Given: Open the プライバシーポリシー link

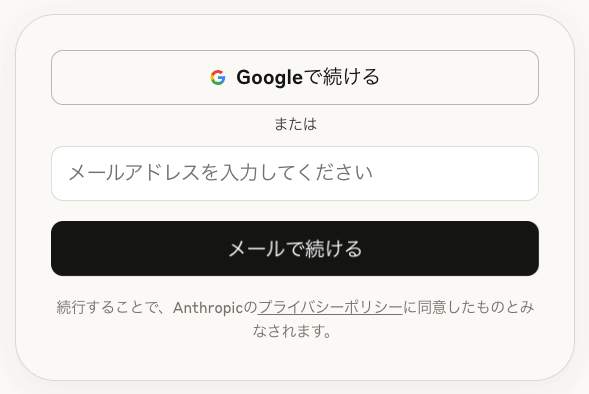Looking at the screenshot, I should (x=330, y=308).
